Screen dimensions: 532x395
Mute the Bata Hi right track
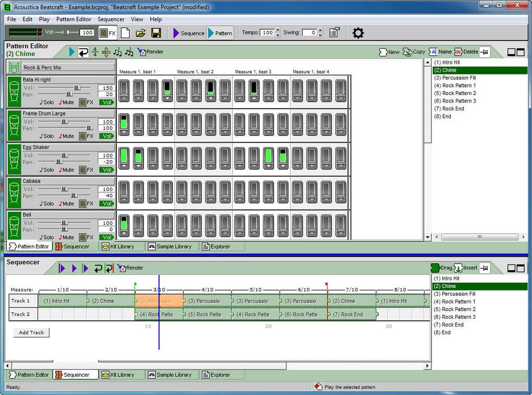[66, 102]
